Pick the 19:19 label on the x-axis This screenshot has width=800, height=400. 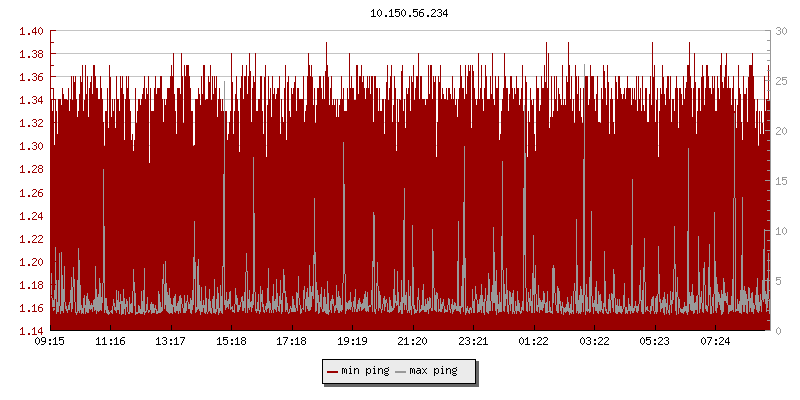[352, 342]
